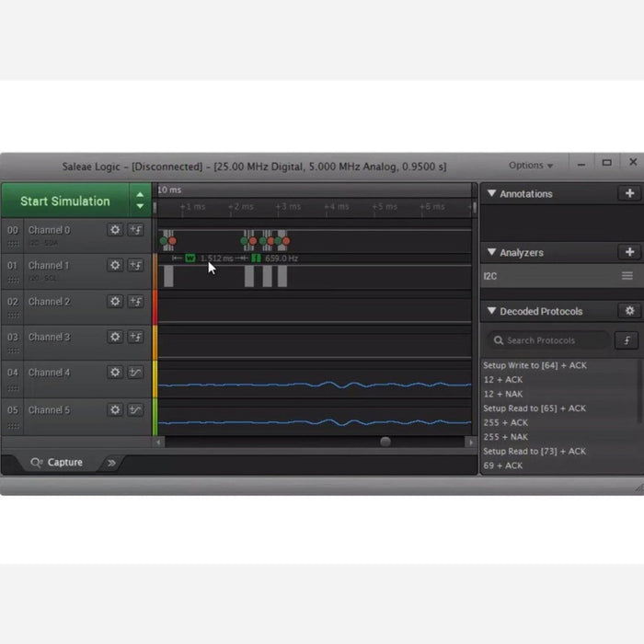Viewport: 644px width, 644px height.
Task: Add a new annotation with the plus icon
Action: point(629,194)
